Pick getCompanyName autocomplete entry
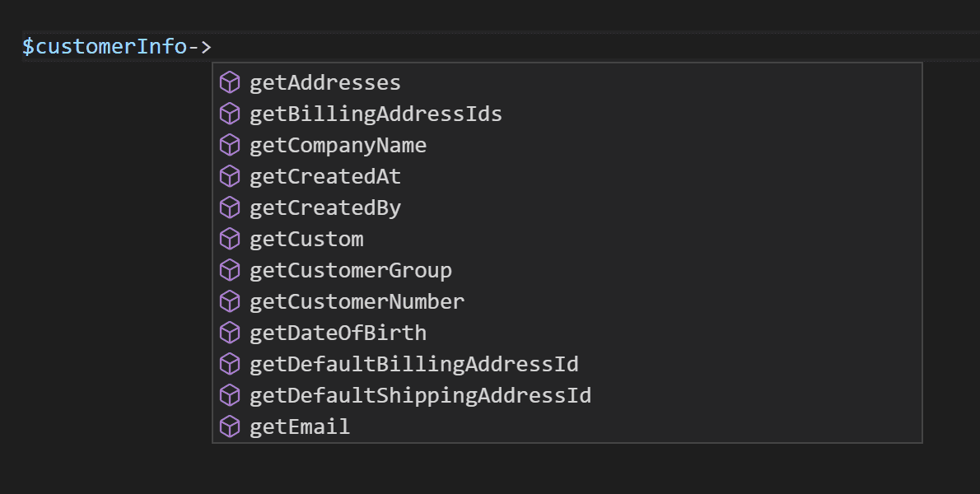The width and height of the screenshot is (980, 494). pyautogui.click(x=338, y=145)
